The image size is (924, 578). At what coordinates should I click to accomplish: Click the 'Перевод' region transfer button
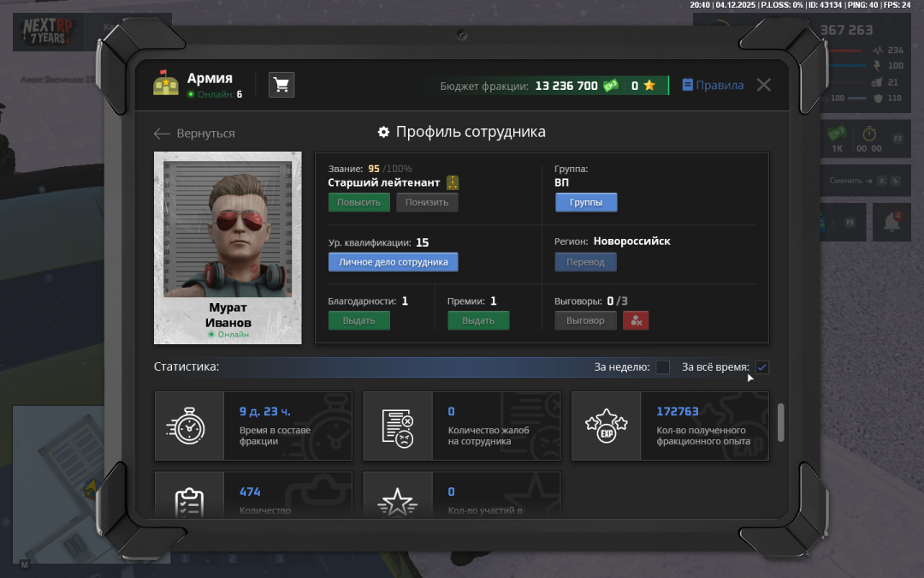[x=585, y=262]
